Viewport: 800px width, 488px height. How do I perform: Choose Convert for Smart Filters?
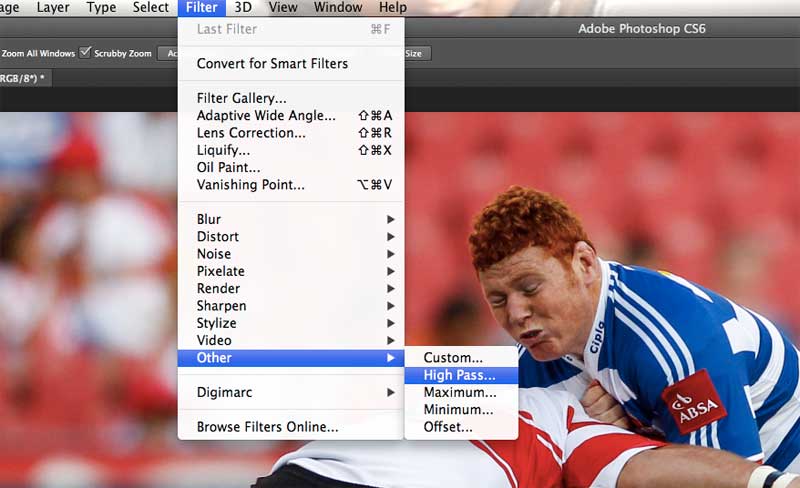291,63
